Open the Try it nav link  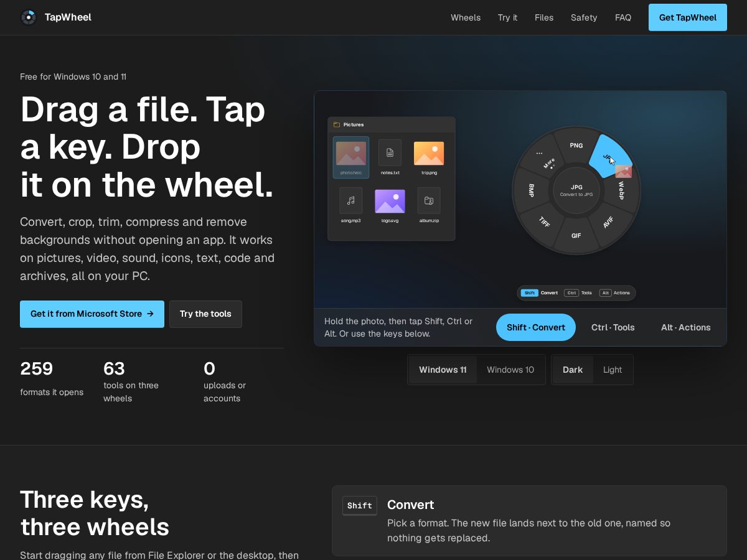pos(507,17)
